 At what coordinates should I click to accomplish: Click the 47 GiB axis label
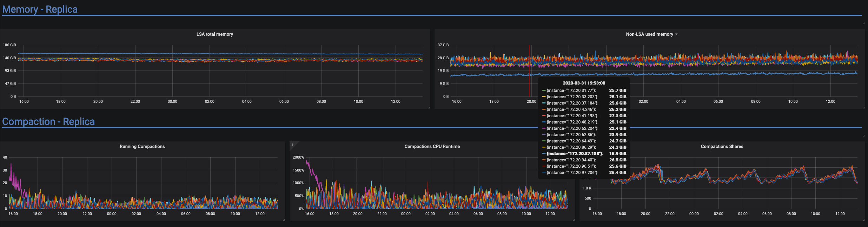click(x=11, y=84)
